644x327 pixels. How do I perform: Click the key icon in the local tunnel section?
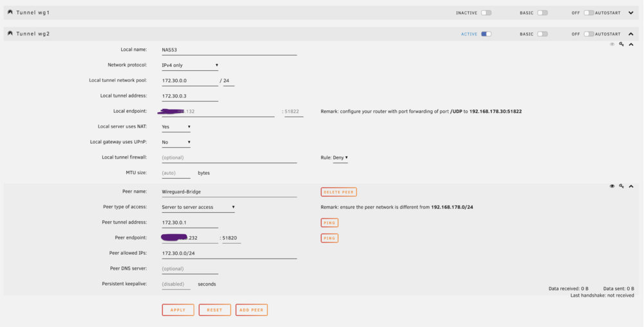[622, 44]
